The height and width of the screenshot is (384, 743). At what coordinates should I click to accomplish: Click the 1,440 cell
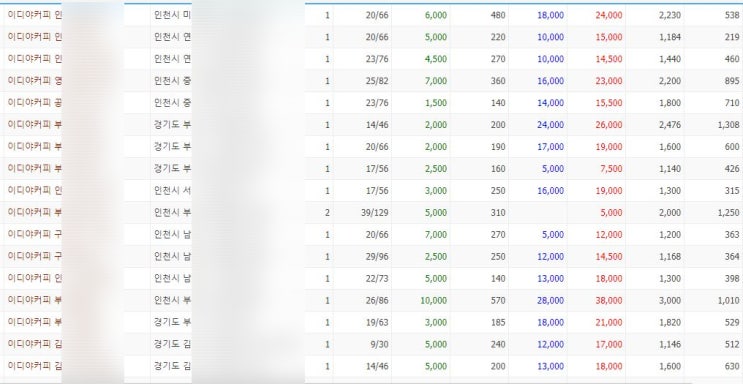[670, 59]
